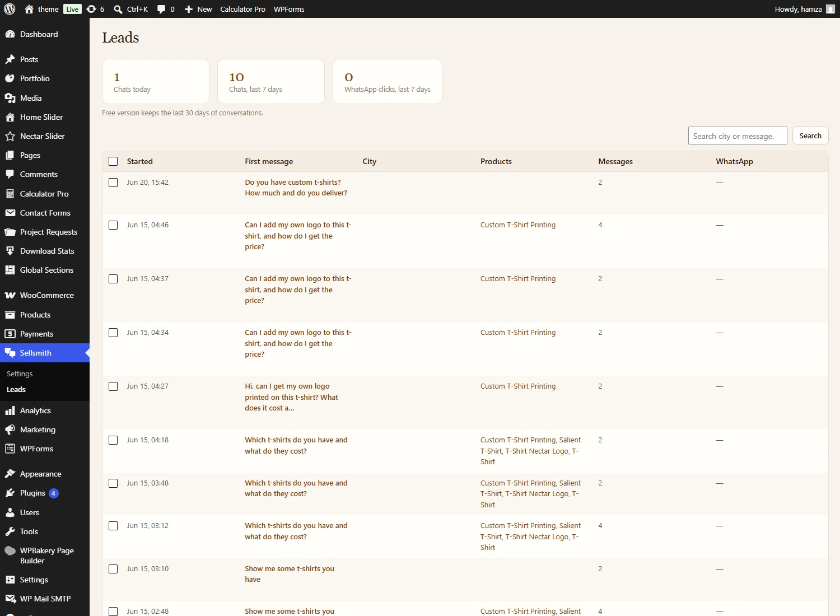Click the Media icon in sidebar

10,98
